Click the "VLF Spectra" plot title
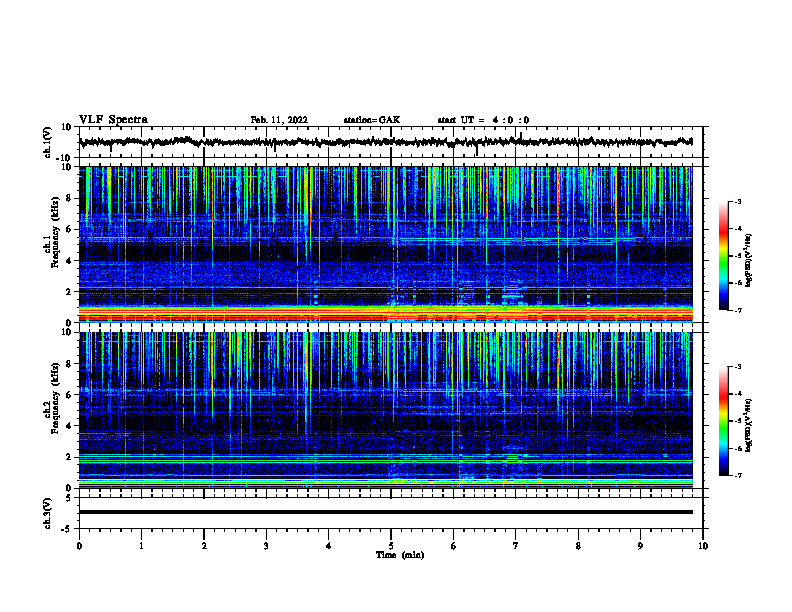Screen dimensions: 792x612 pyautogui.click(x=113, y=120)
